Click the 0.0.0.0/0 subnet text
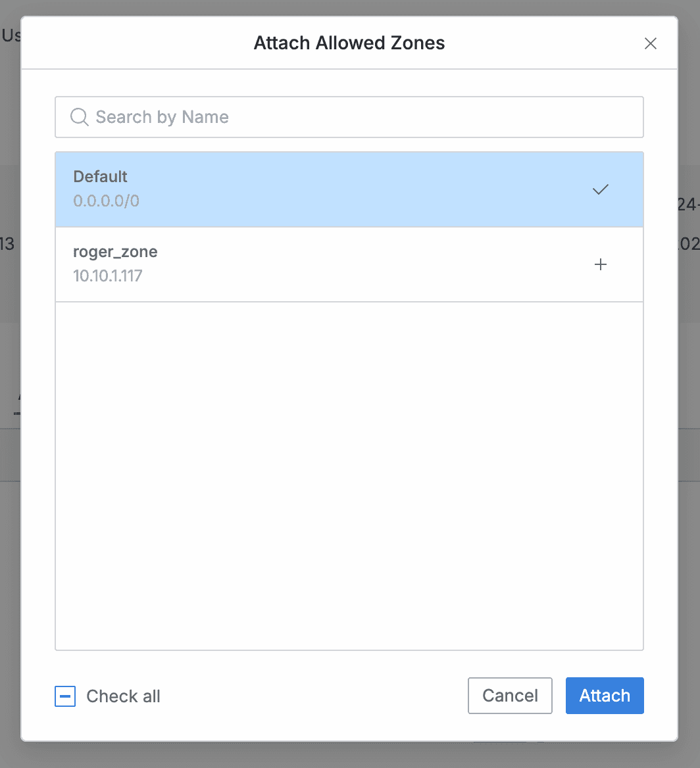 107,201
